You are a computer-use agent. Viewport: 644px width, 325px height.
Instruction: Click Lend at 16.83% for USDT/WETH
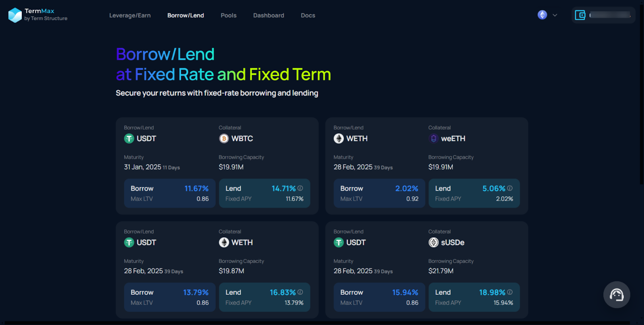coord(264,297)
